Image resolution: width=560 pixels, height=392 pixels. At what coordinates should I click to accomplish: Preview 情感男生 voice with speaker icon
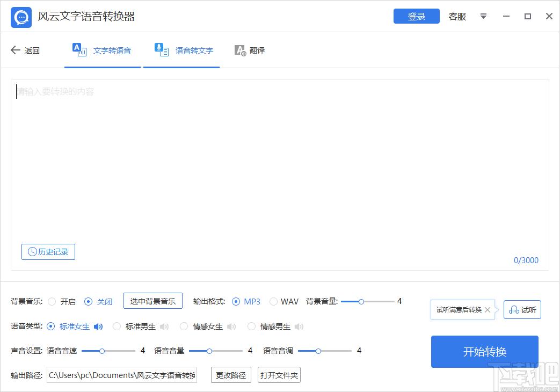(x=299, y=326)
